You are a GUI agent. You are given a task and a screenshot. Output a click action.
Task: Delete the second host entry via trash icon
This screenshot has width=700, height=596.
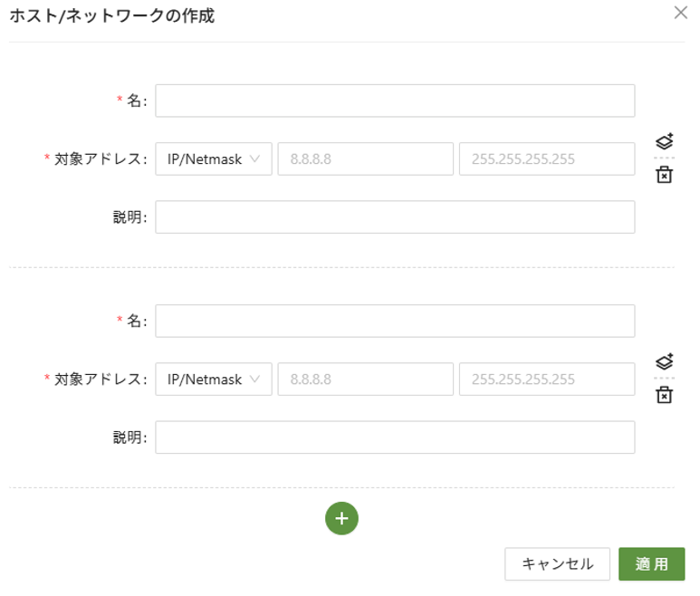coord(664,395)
